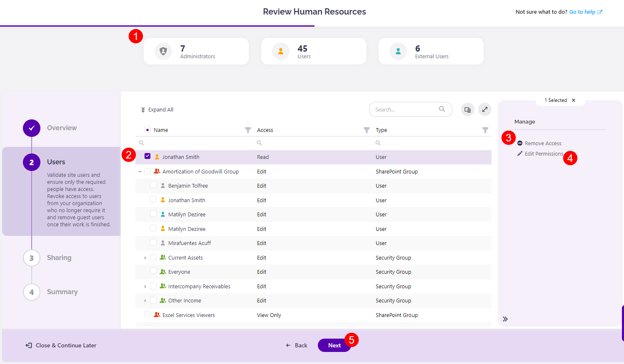
Task: Click the Next button
Action: click(x=334, y=345)
